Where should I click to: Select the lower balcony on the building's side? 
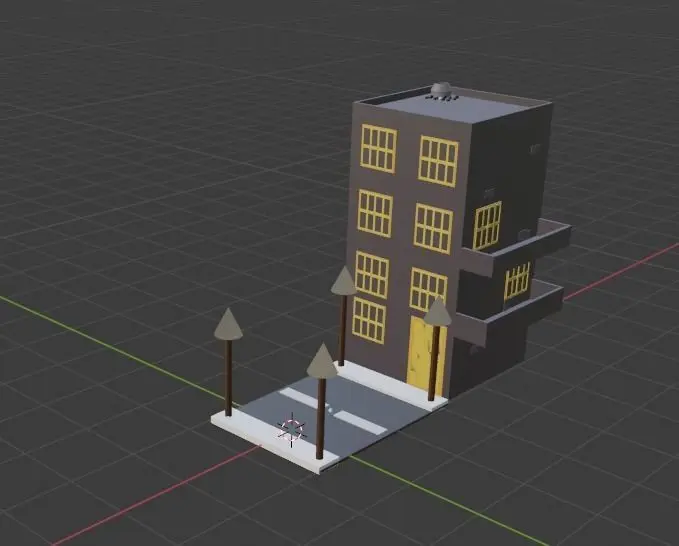point(509,313)
